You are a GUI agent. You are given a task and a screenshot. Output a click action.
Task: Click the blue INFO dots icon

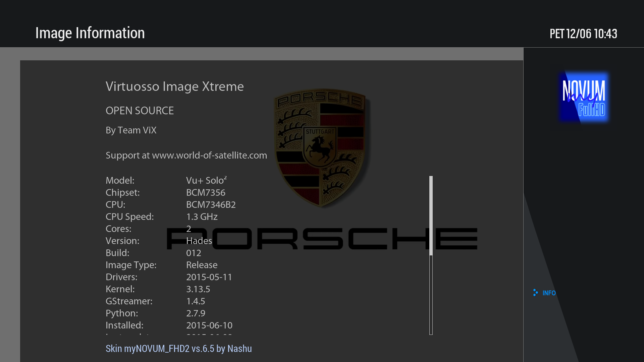tap(535, 293)
